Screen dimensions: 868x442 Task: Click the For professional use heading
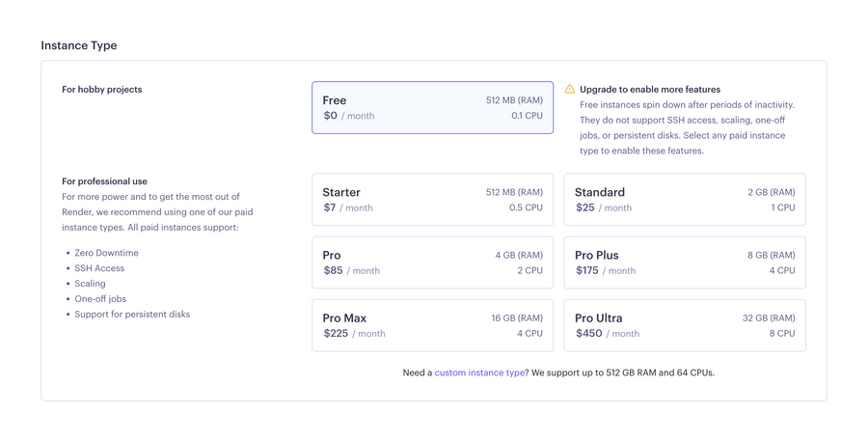(x=104, y=181)
